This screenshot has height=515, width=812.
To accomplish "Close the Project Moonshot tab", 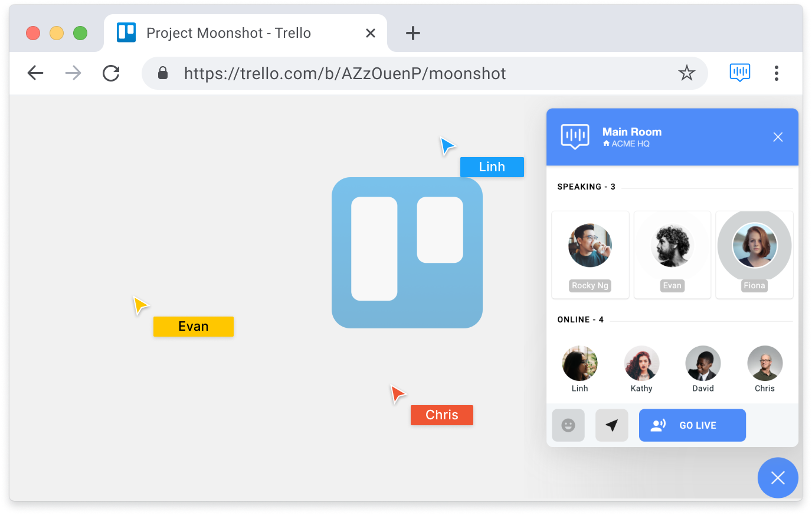I will [x=371, y=33].
